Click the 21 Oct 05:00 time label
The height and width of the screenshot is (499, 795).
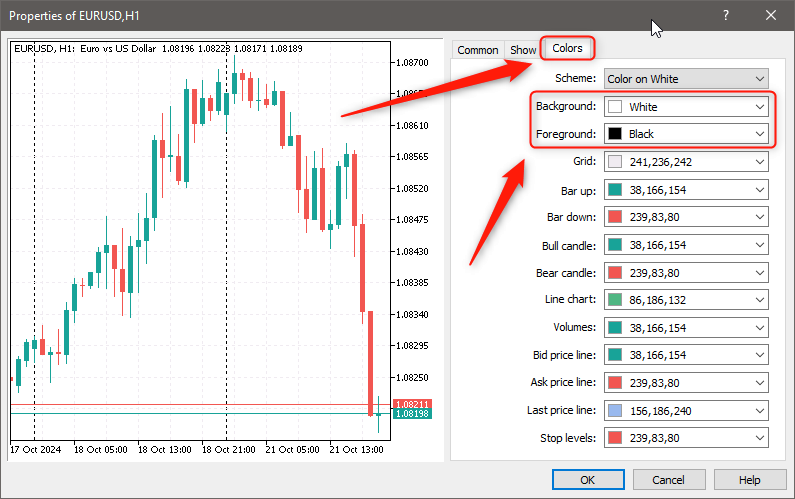click(x=293, y=450)
